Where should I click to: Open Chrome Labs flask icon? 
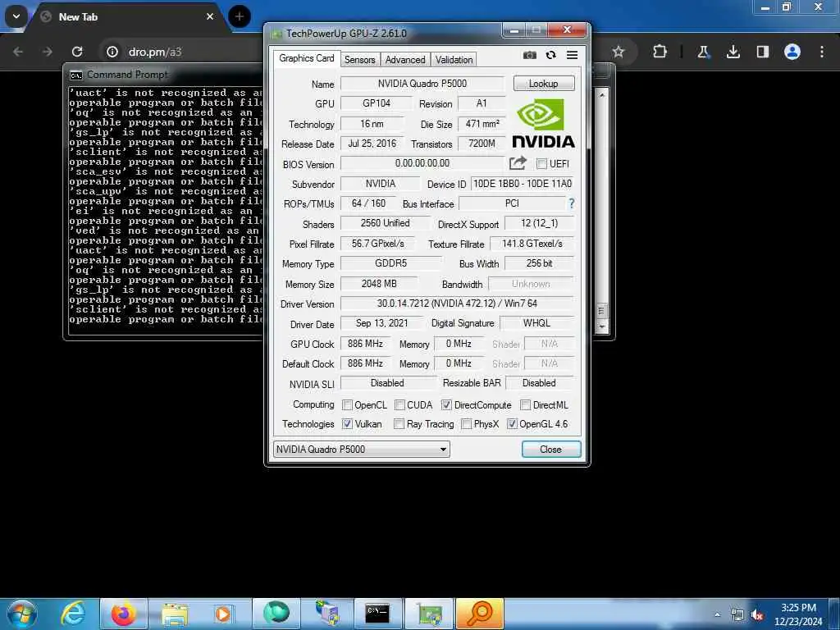703,52
